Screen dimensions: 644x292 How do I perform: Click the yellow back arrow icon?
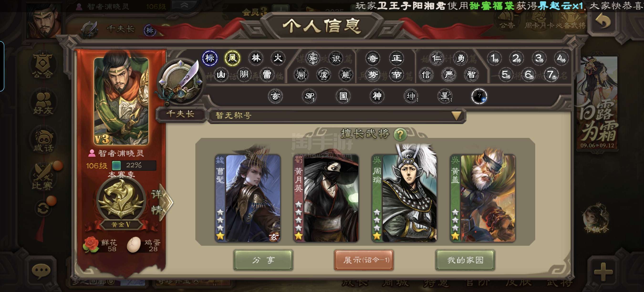tap(604, 21)
